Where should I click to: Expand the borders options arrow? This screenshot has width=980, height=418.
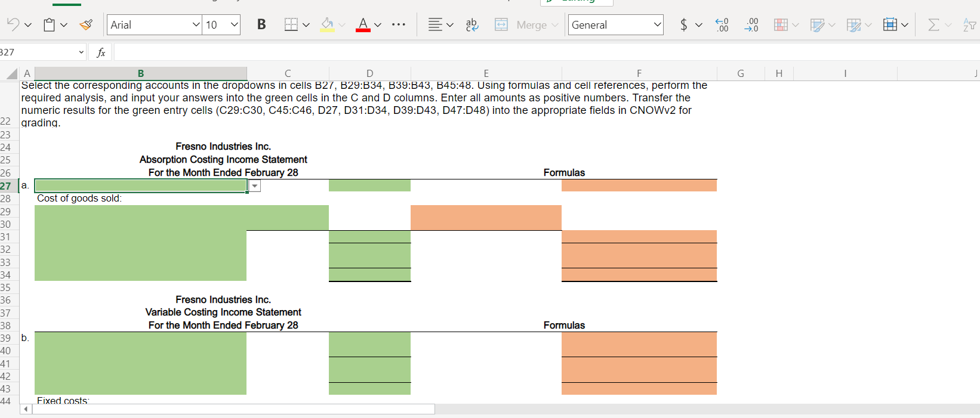[306, 25]
